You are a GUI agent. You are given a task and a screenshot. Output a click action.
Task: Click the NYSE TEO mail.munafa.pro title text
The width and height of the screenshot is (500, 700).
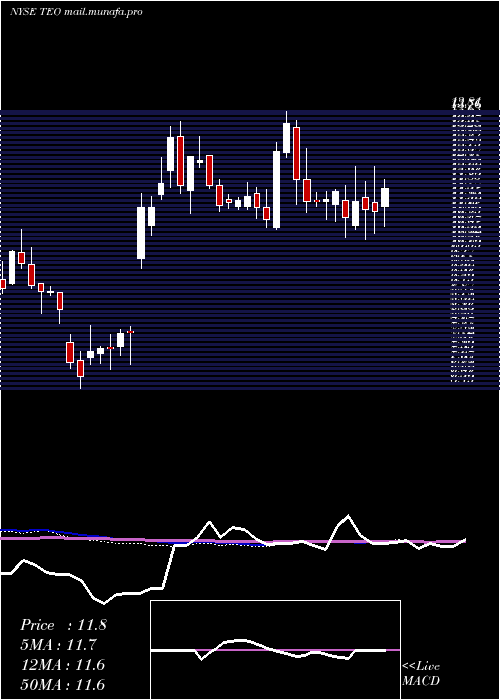pyautogui.click(x=76, y=12)
